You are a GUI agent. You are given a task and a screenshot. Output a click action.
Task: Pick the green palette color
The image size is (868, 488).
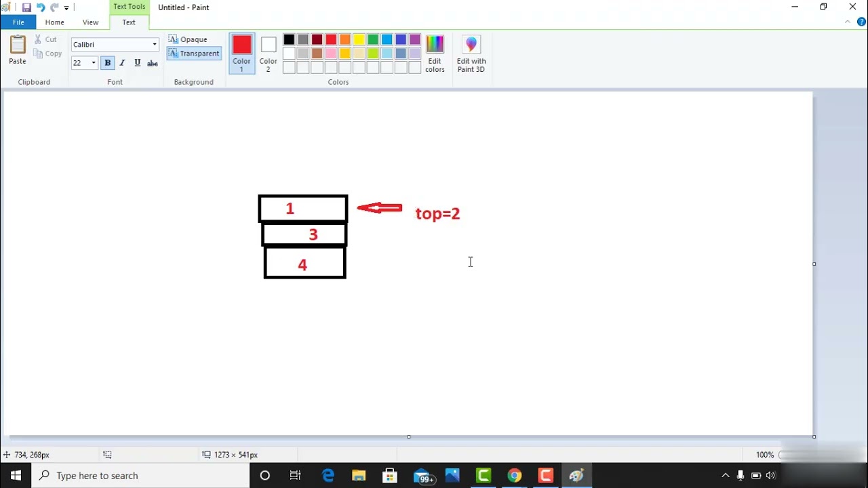[x=373, y=39]
